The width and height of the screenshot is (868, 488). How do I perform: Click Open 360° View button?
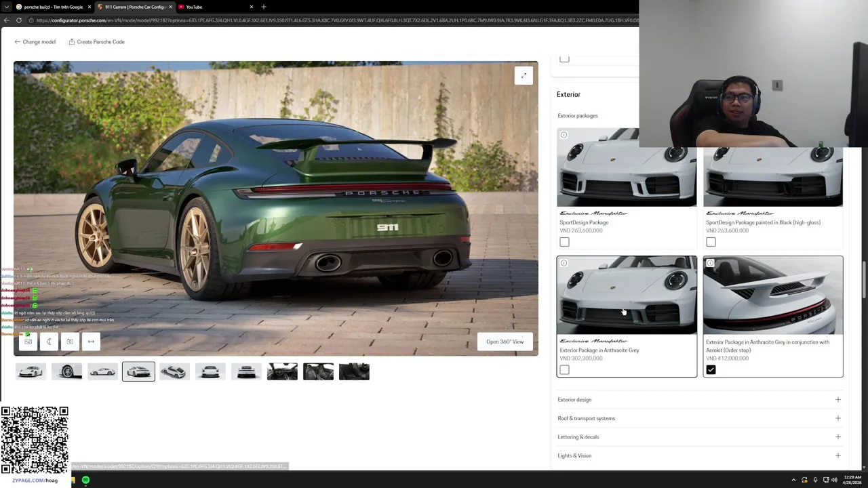pos(505,342)
